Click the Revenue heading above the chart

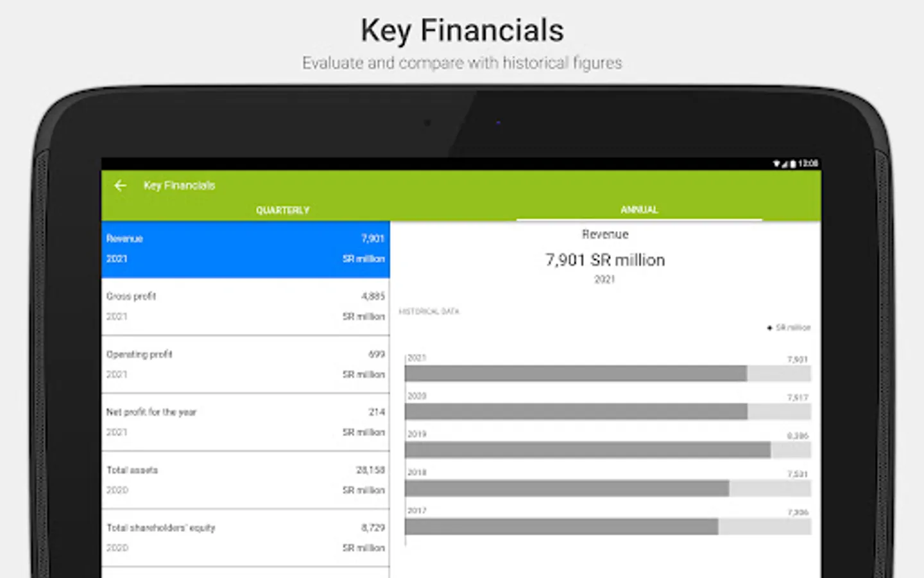pos(605,234)
